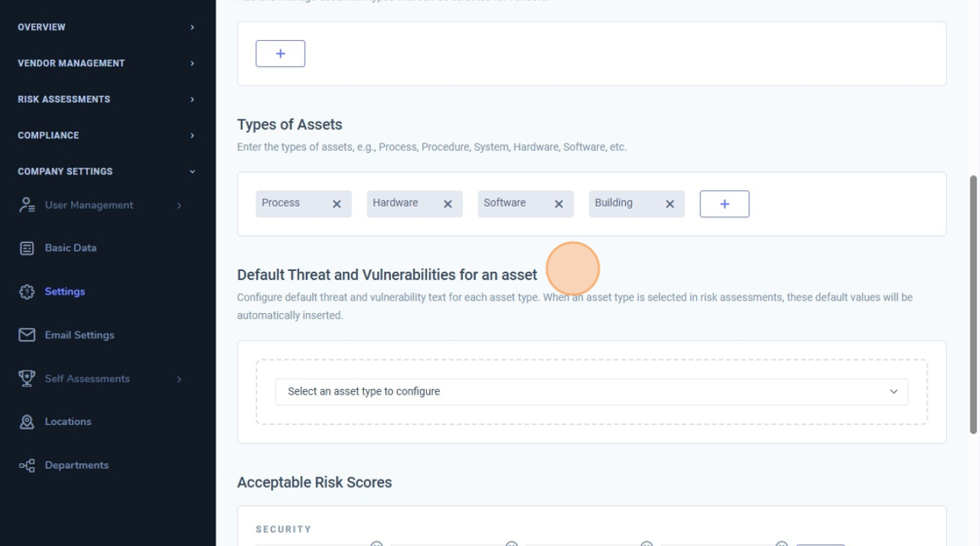Click the Settings gear icon
Screen dimensions: 980x546
click(27, 292)
